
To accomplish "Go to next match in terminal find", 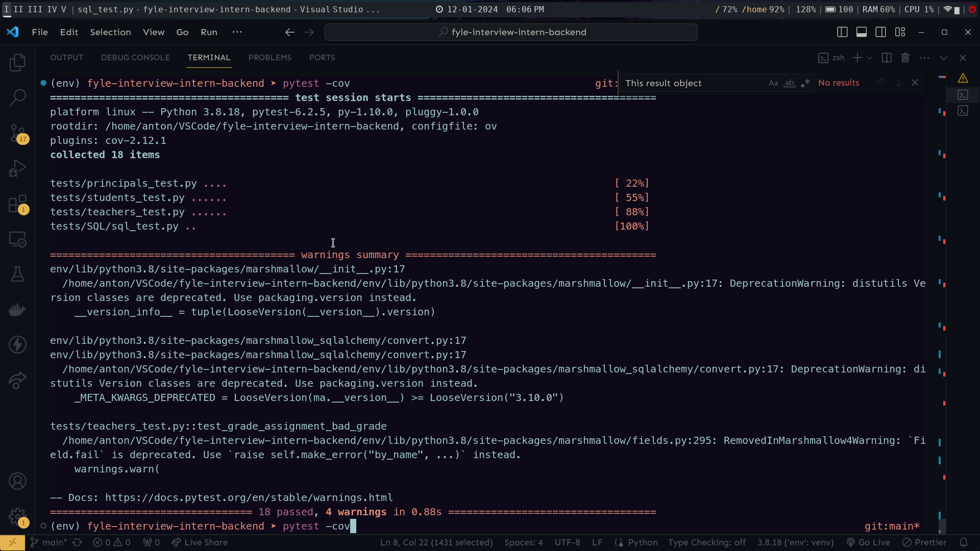I will [x=898, y=83].
